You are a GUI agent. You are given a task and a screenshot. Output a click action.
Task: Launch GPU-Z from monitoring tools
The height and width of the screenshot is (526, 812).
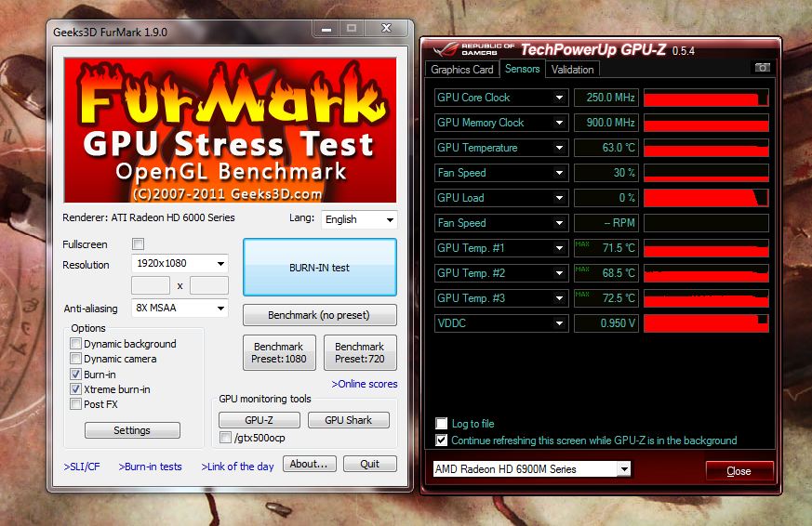259,420
